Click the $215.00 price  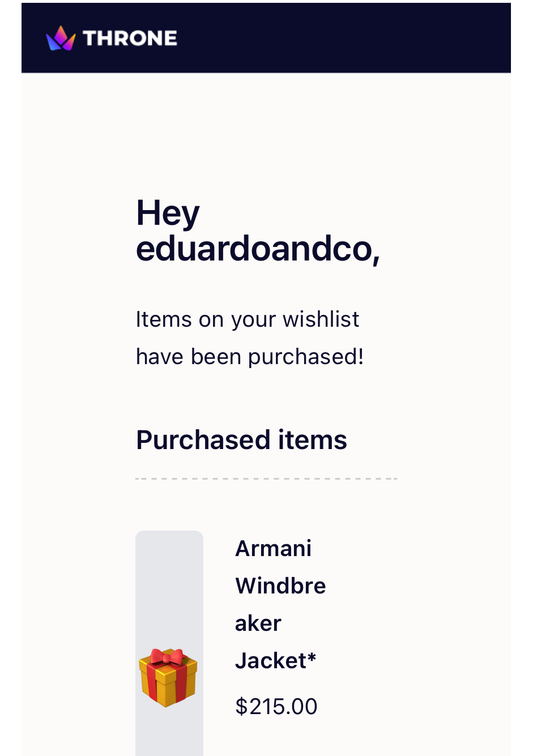(276, 706)
